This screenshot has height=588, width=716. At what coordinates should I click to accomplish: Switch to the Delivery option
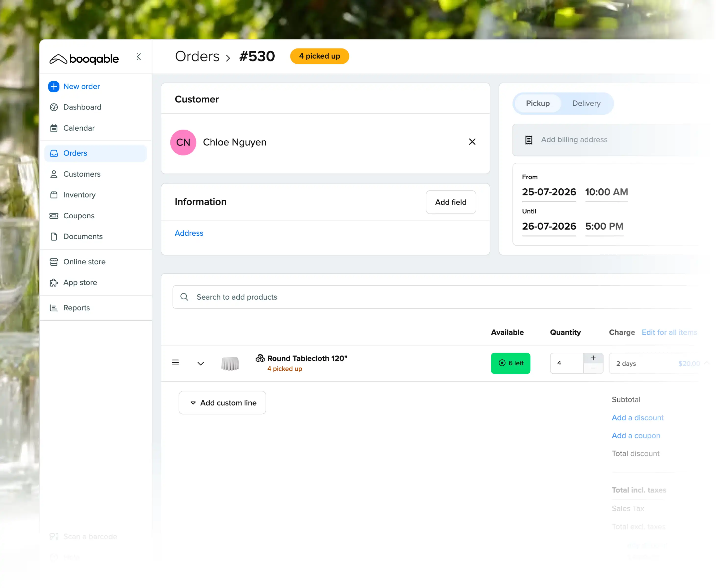[x=586, y=103]
